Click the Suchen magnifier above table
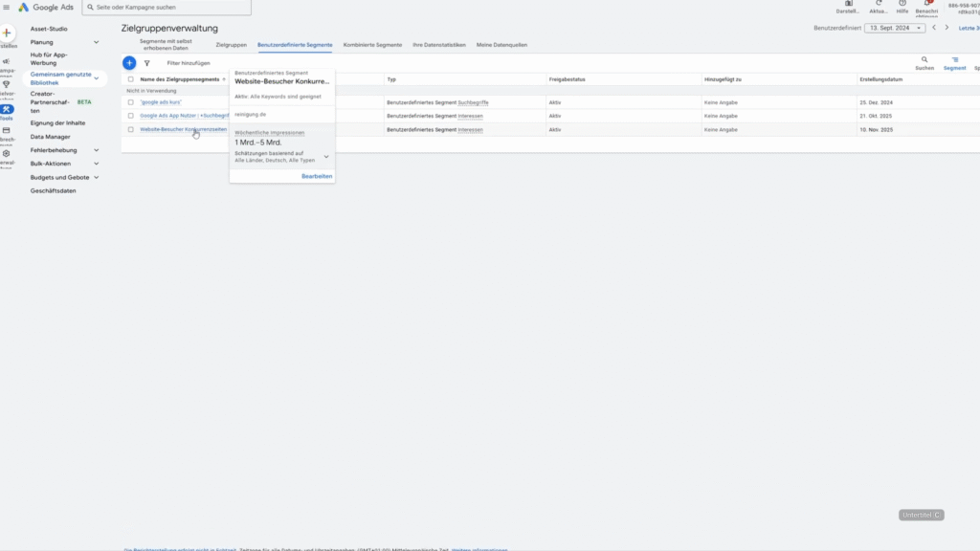 pos(924,60)
